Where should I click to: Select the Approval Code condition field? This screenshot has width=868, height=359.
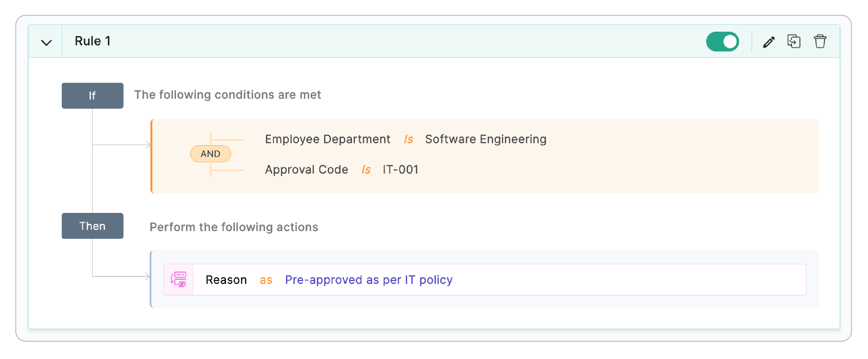306,169
